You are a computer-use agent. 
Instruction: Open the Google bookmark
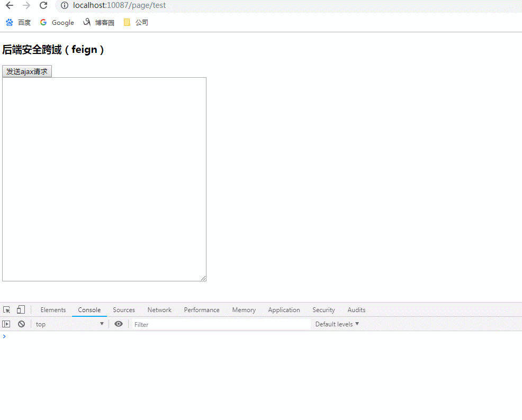click(57, 22)
